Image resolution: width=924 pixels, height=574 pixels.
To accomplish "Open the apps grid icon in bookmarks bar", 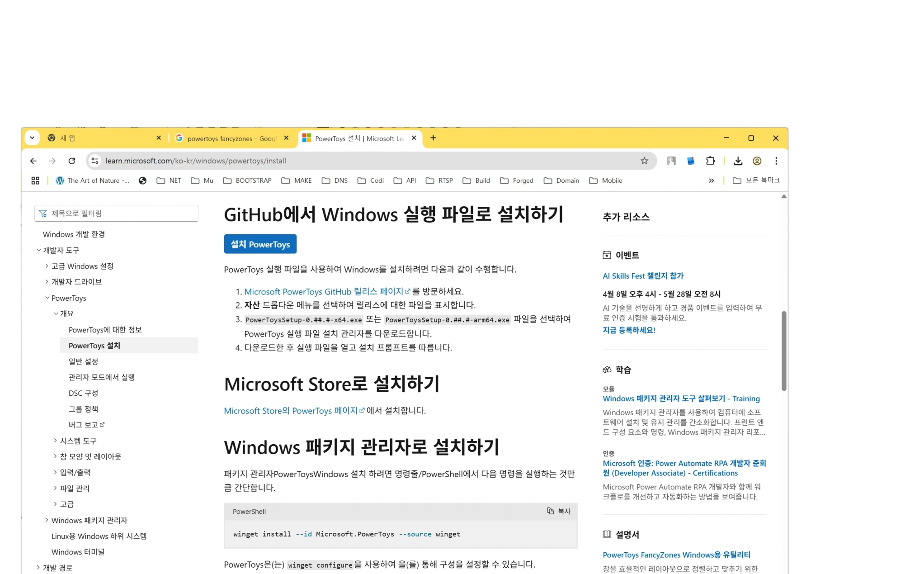I will click(x=35, y=180).
